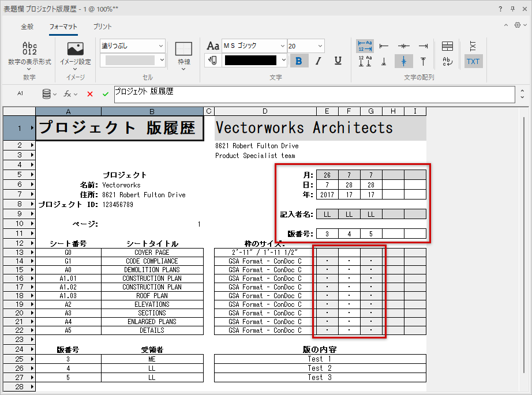Screen dimensions: 532x395
Task: Click the merge cells icon
Action: pyautogui.click(x=447, y=46)
